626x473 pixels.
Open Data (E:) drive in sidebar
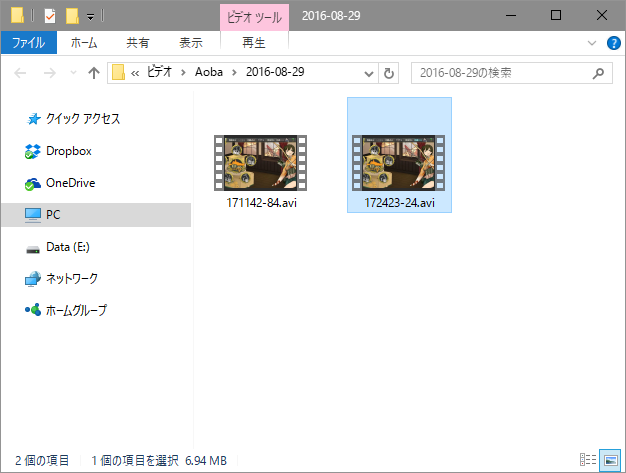coord(57,247)
